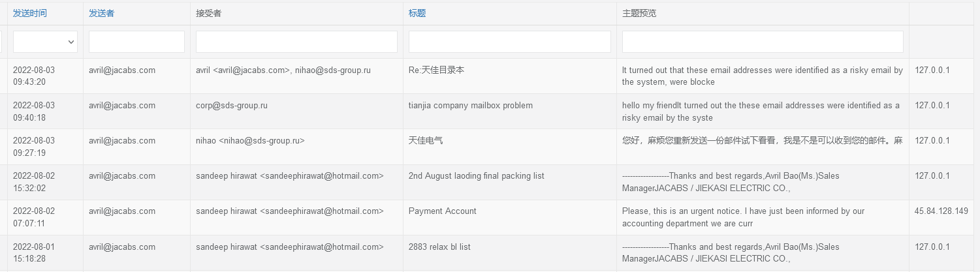Sort by 发送时间 column header
980x272 pixels.
(30, 13)
